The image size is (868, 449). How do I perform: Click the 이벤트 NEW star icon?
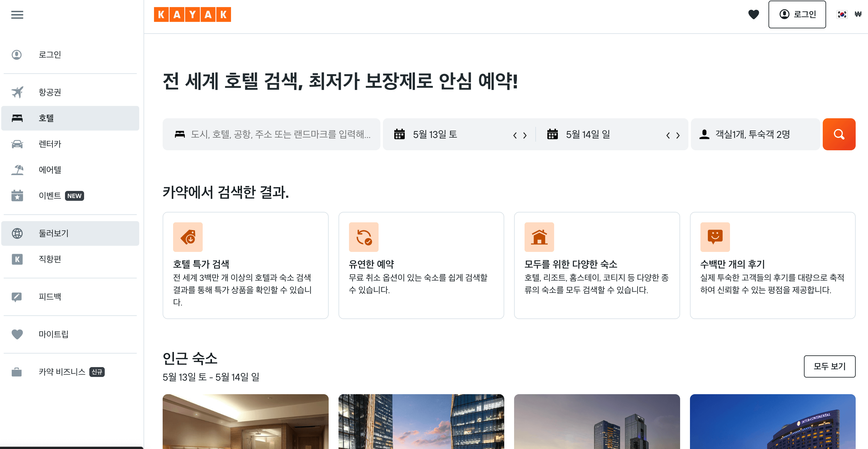[17, 196]
